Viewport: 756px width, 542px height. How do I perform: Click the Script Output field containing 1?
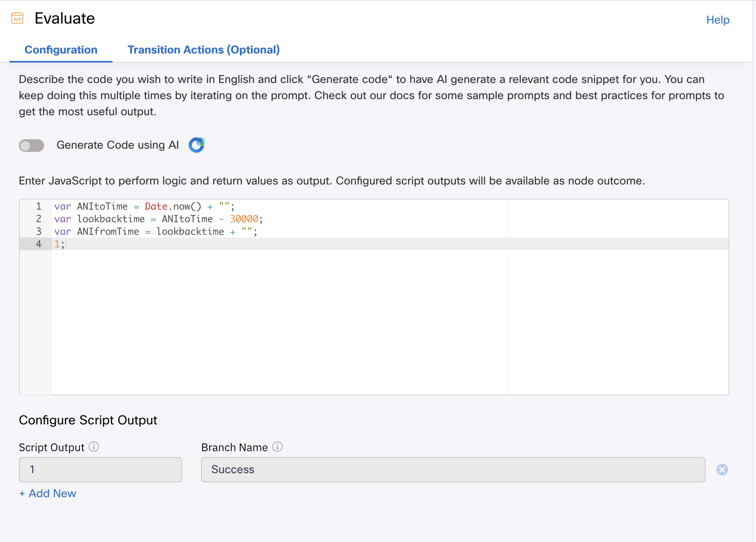pos(100,470)
